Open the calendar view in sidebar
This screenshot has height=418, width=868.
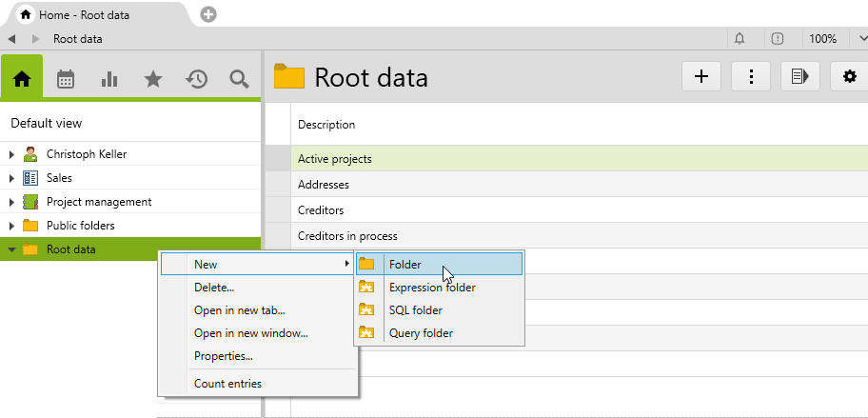point(66,79)
